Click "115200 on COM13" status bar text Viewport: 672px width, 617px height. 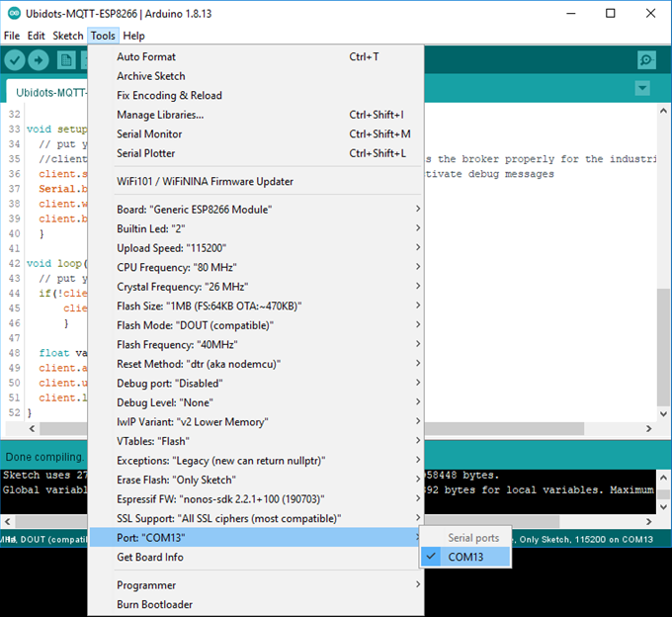tap(614, 540)
